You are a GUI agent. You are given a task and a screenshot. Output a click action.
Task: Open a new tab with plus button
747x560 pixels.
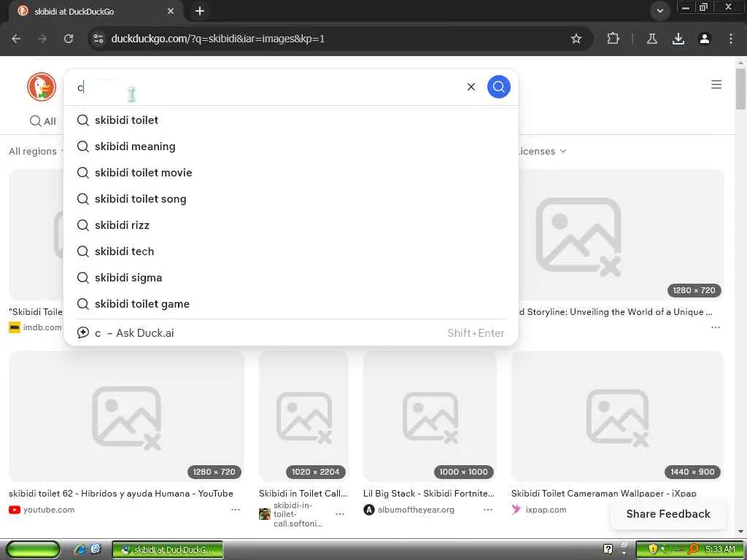200,11
